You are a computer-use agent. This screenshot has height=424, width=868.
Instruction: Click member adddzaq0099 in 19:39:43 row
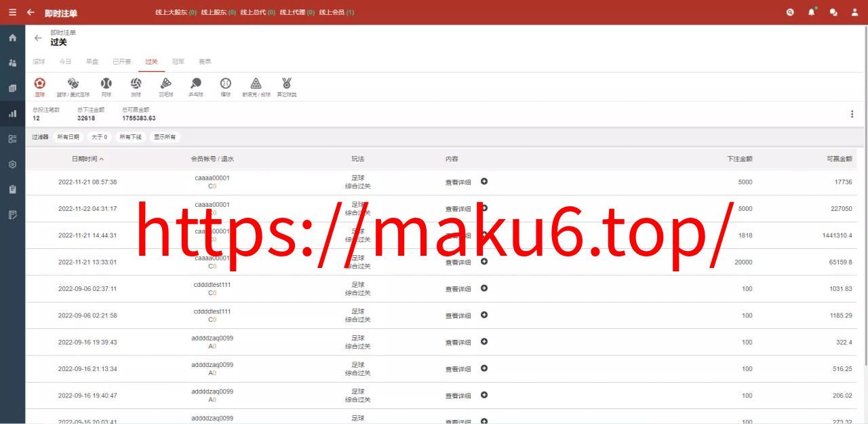(x=212, y=338)
